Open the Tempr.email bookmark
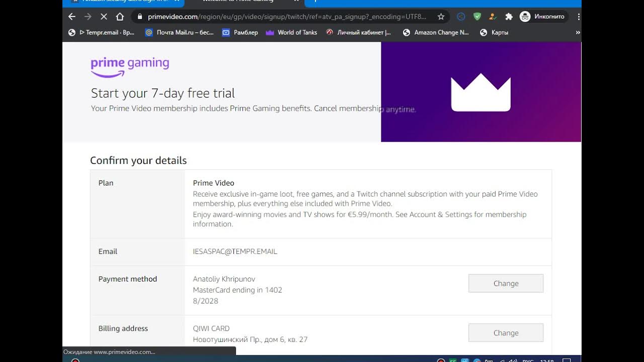 102,32
